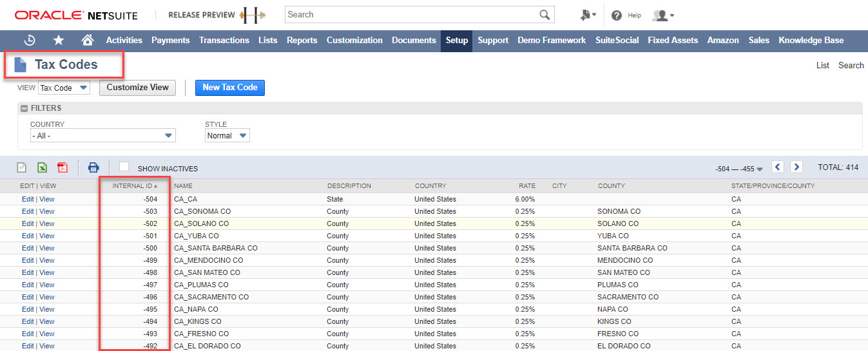Click the Print icon
This screenshot has width=868, height=351.
click(93, 168)
